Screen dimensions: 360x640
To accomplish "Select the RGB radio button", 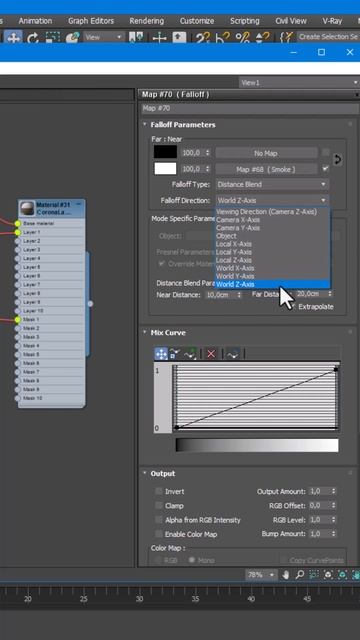I will click(x=158, y=560).
